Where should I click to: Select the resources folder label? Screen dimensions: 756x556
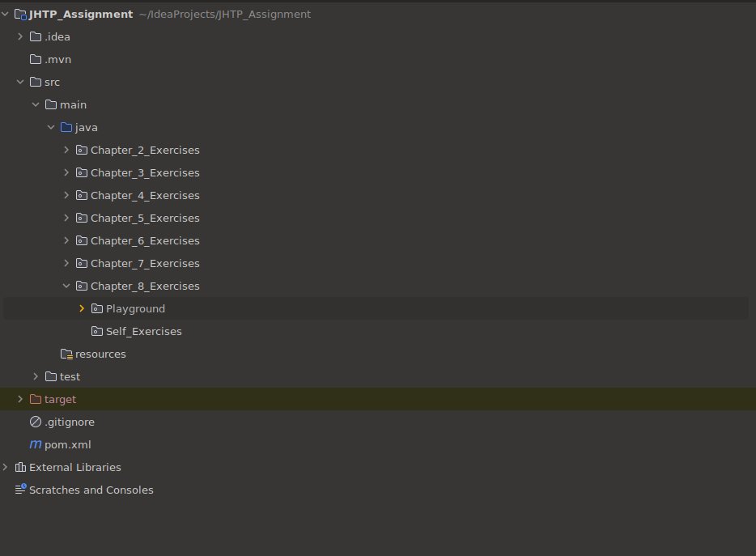100,354
